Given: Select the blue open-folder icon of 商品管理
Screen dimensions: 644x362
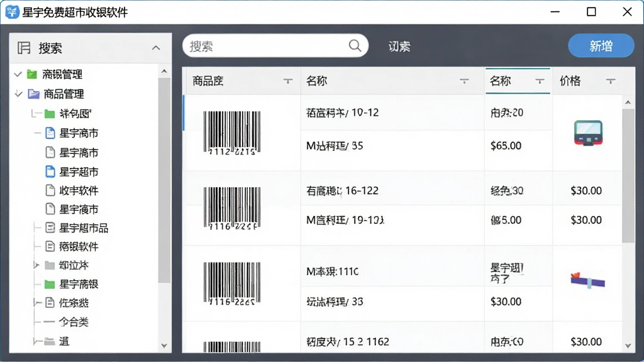Looking at the screenshot, I should coord(33,94).
